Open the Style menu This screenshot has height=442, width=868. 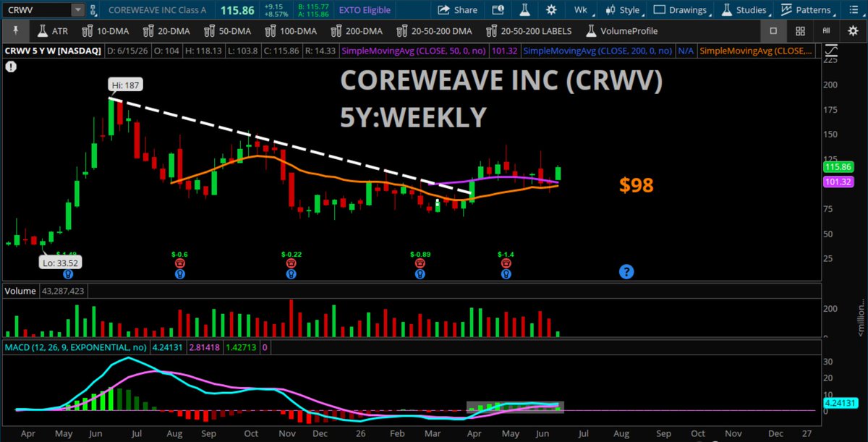[x=623, y=10]
